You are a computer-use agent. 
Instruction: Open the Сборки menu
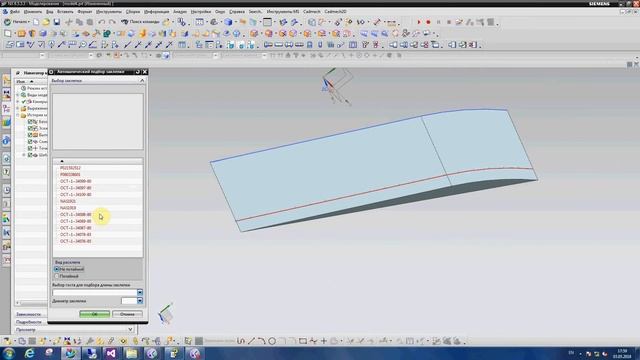132,12
